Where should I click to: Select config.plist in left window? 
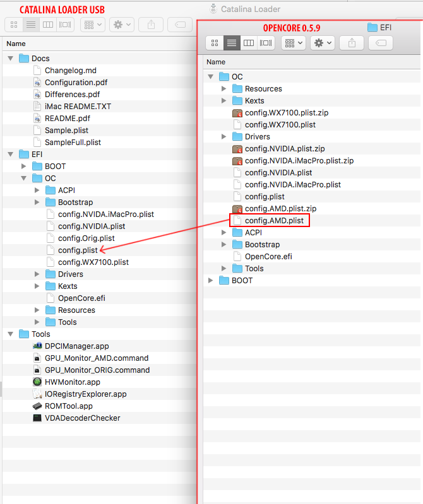click(x=78, y=250)
